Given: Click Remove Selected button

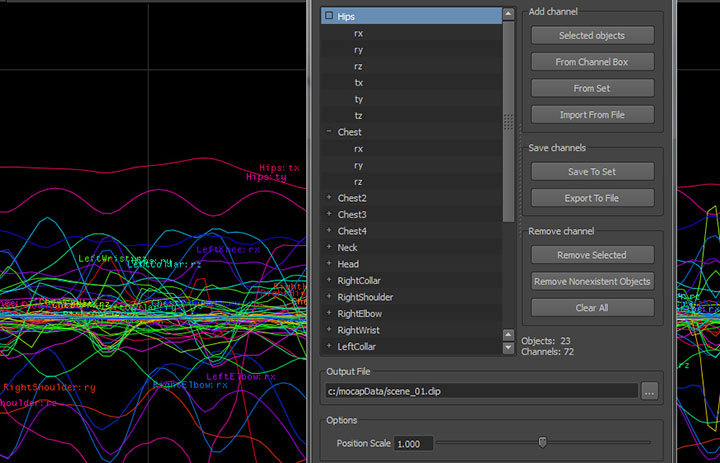Looking at the screenshot, I should (592, 254).
